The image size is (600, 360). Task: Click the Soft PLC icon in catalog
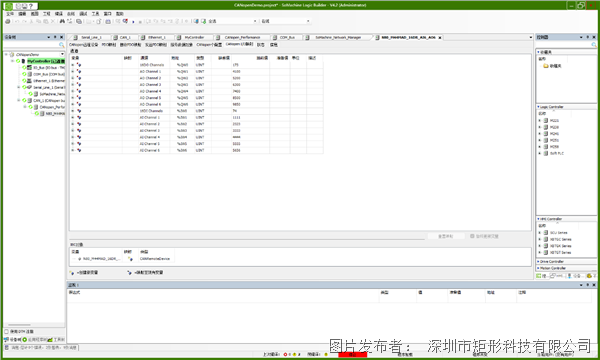click(546, 153)
